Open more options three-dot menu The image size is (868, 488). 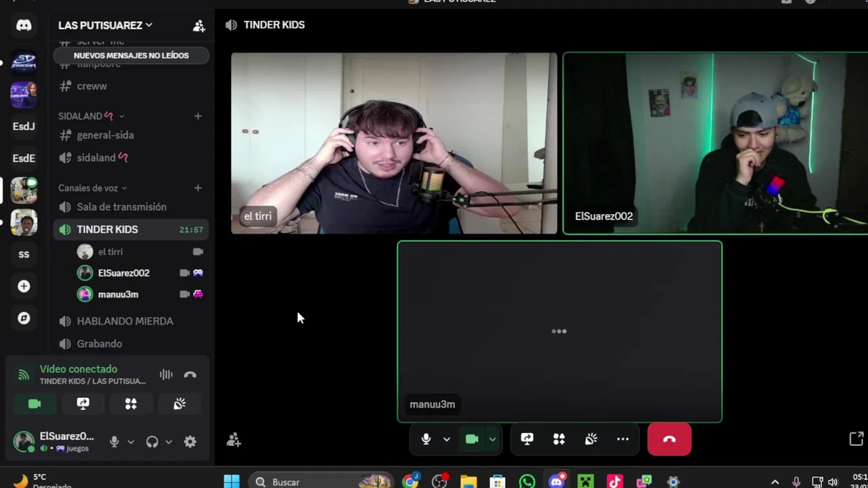623,439
